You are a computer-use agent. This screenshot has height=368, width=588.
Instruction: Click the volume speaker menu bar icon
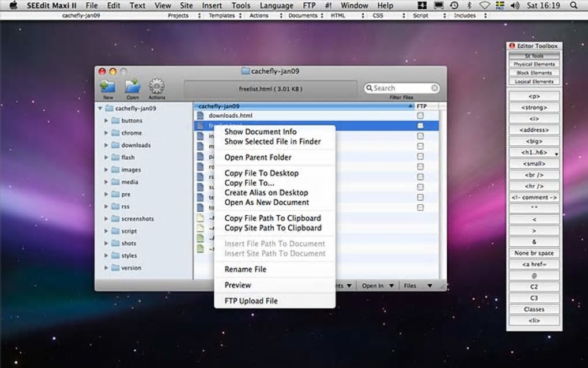[x=515, y=5]
